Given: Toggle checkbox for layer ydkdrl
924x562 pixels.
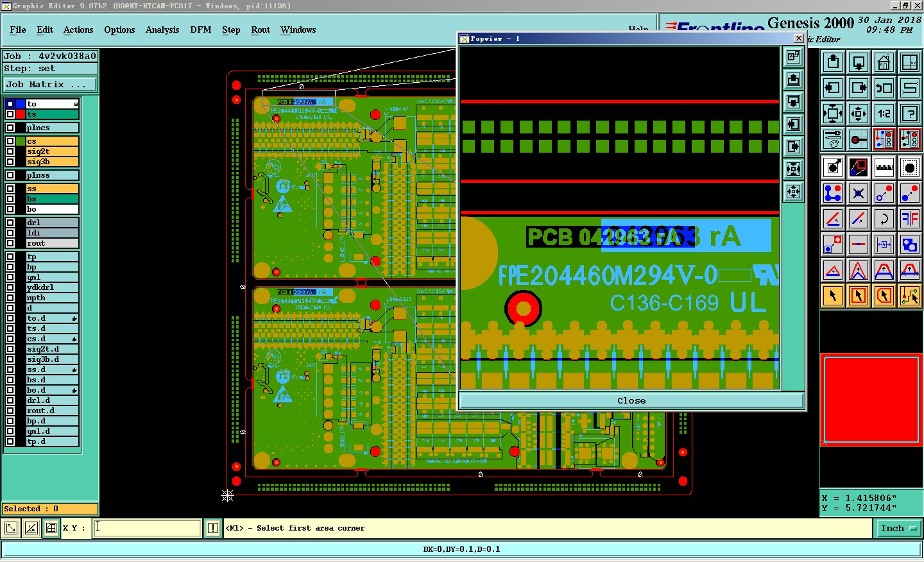Looking at the screenshot, I should [10, 287].
